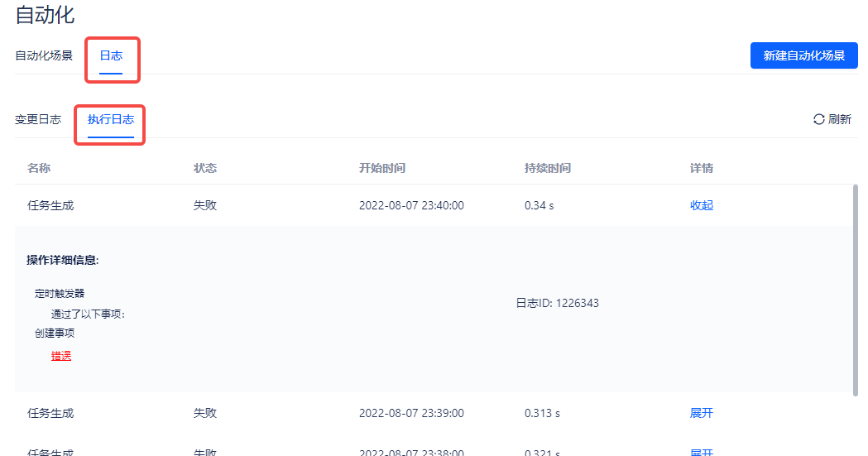Click 任务生成 in the 23:40:00 row
Viewport: 868px width, 456px height.
(x=50, y=205)
